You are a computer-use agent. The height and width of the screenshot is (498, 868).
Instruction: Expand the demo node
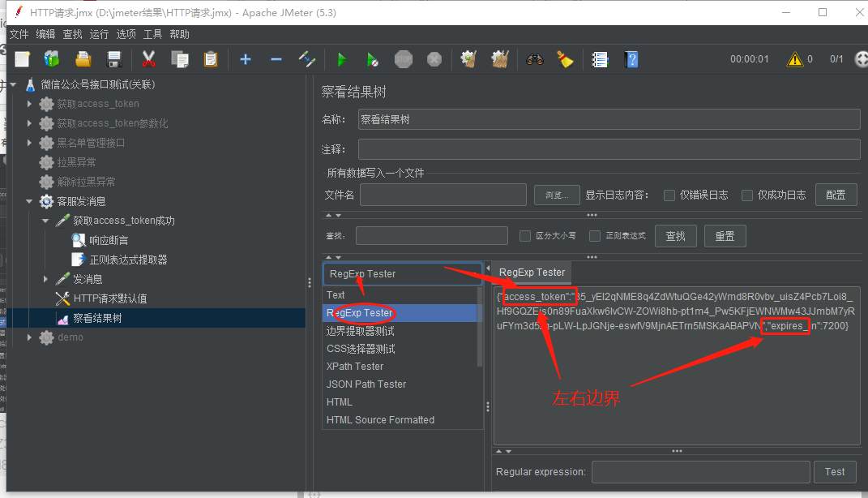coord(29,337)
